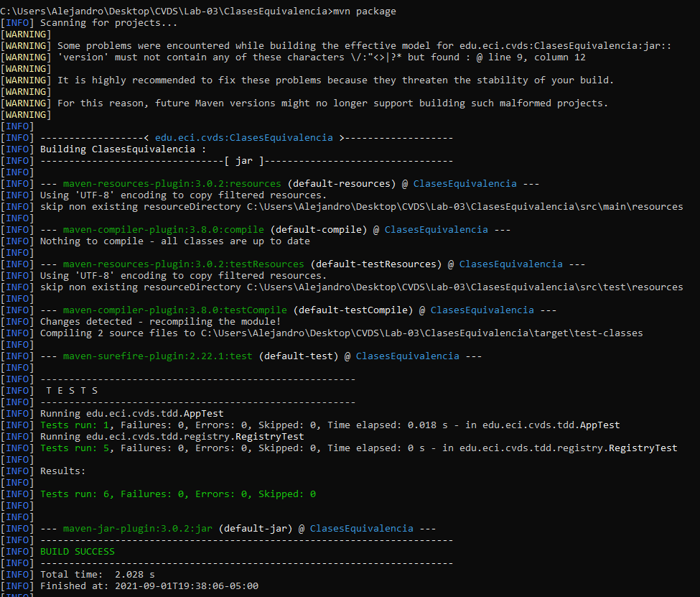Click green 'maven-resources-plugin:3.0.2:testResources' text
The image size is (700, 597).
coord(184,264)
